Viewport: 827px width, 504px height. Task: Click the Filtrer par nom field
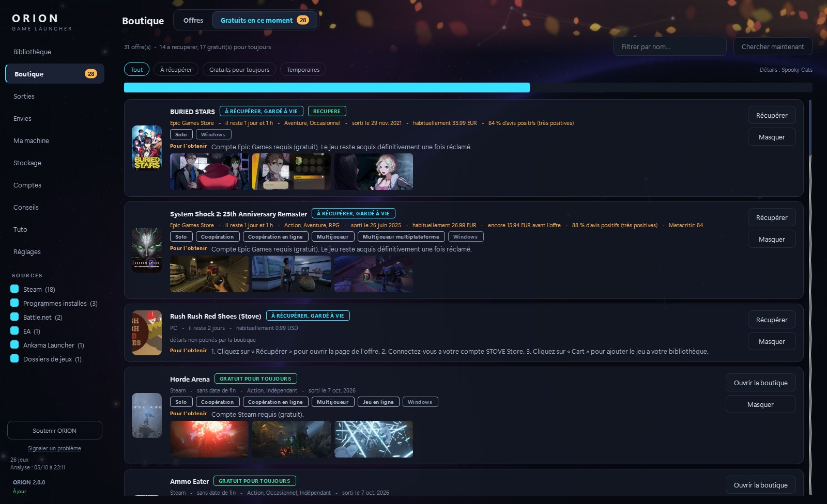point(669,46)
